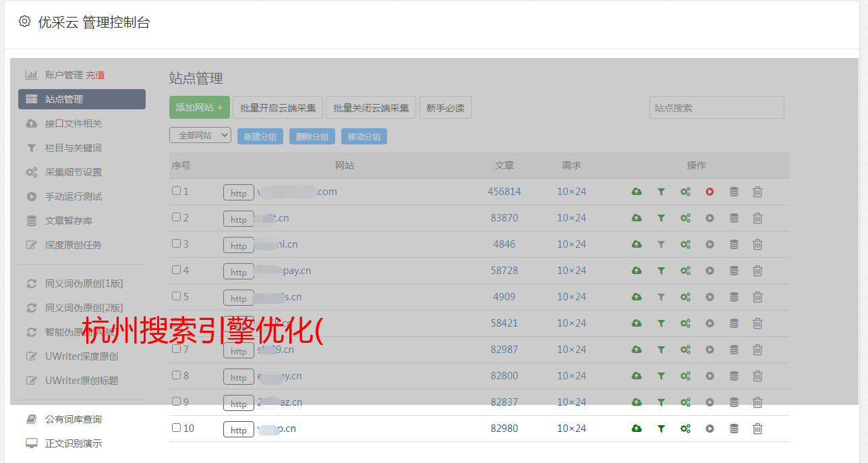The height and width of the screenshot is (463, 868).
Task: Check the box for row 4
Action: click(176, 270)
